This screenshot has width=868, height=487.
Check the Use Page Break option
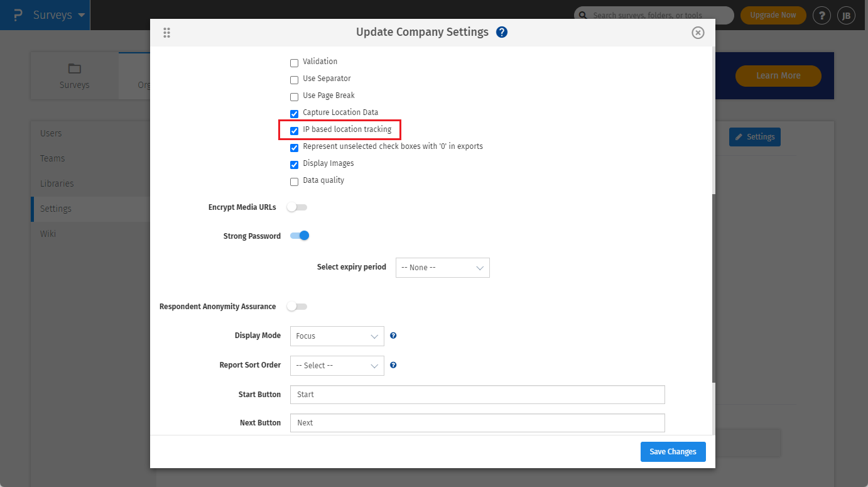(x=294, y=97)
